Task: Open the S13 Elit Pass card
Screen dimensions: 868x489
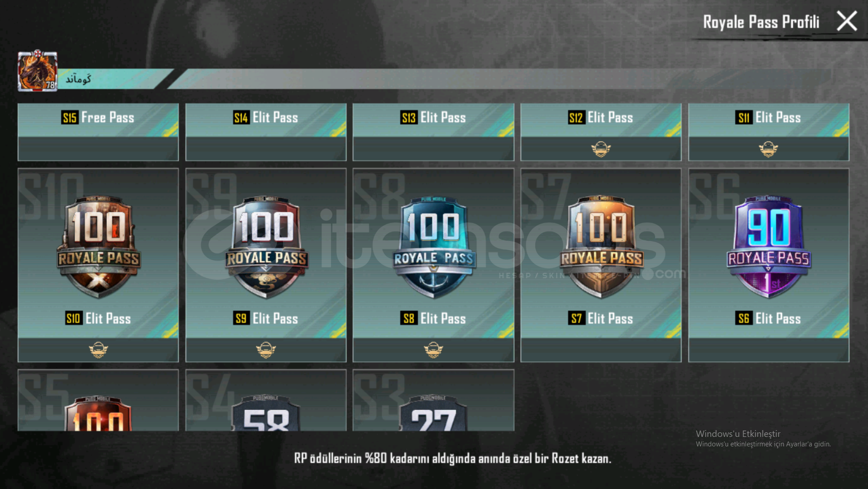Action: click(x=433, y=132)
